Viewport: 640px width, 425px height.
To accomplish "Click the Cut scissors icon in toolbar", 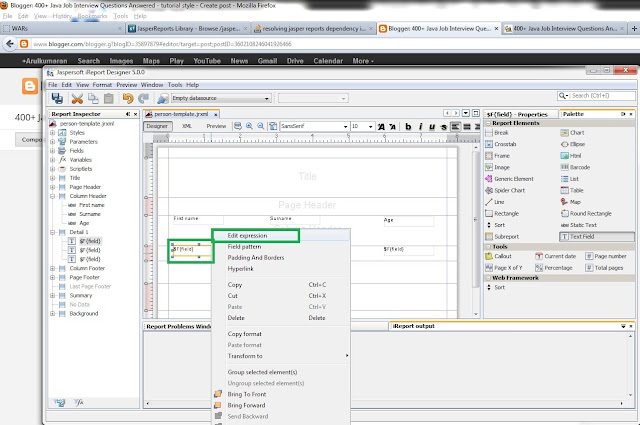I will coord(77,98).
